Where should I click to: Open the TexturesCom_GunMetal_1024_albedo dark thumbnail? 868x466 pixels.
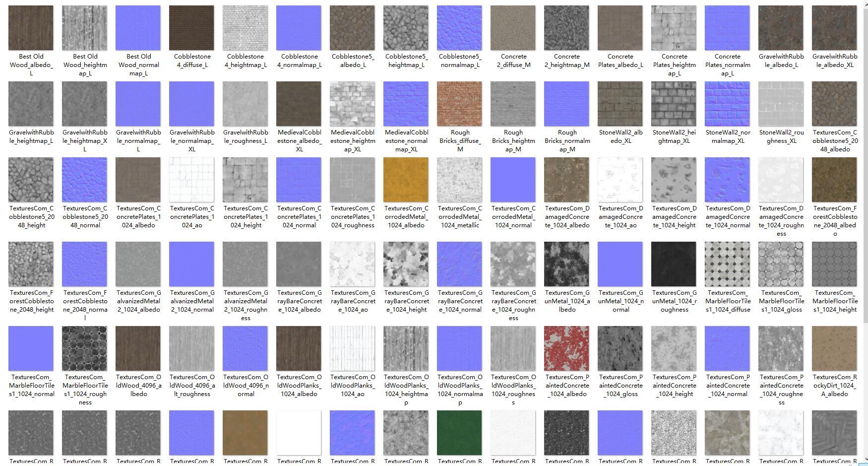(566, 264)
